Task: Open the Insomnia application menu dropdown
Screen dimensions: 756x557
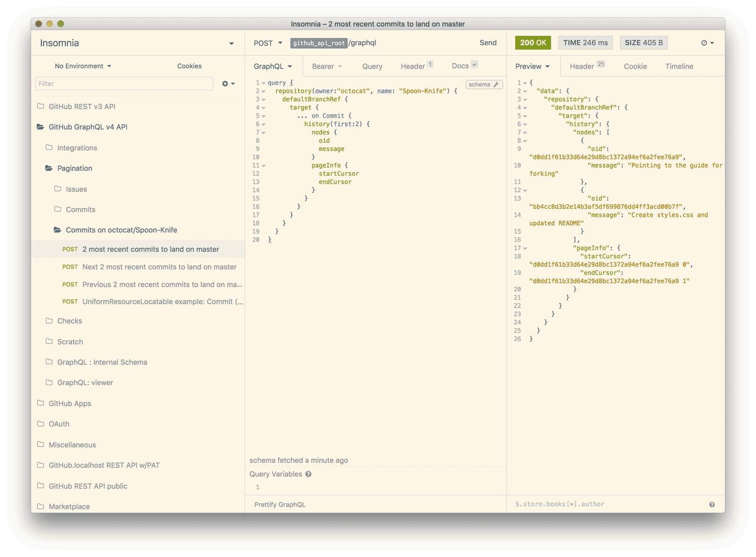Action: (x=232, y=43)
